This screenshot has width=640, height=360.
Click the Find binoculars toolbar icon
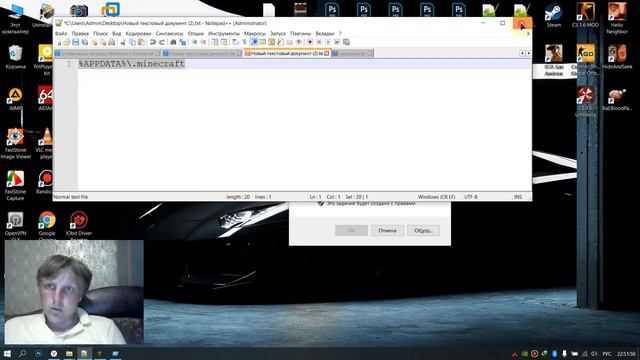pyautogui.click(x=173, y=42)
